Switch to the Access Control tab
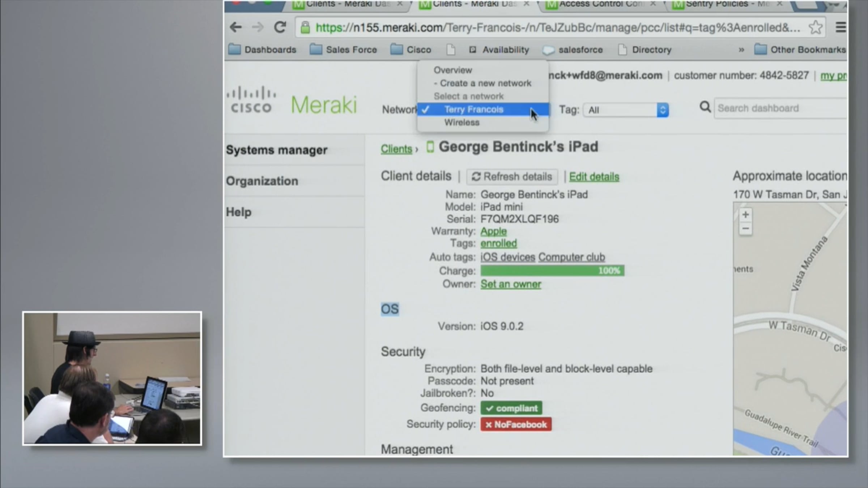Screen dimensions: 868x488 coord(601,5)
